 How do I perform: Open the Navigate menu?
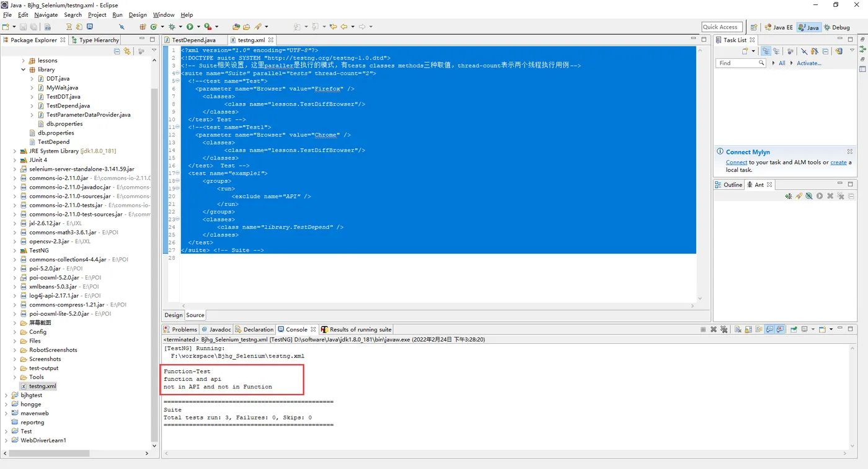click(x=46, y=15)
